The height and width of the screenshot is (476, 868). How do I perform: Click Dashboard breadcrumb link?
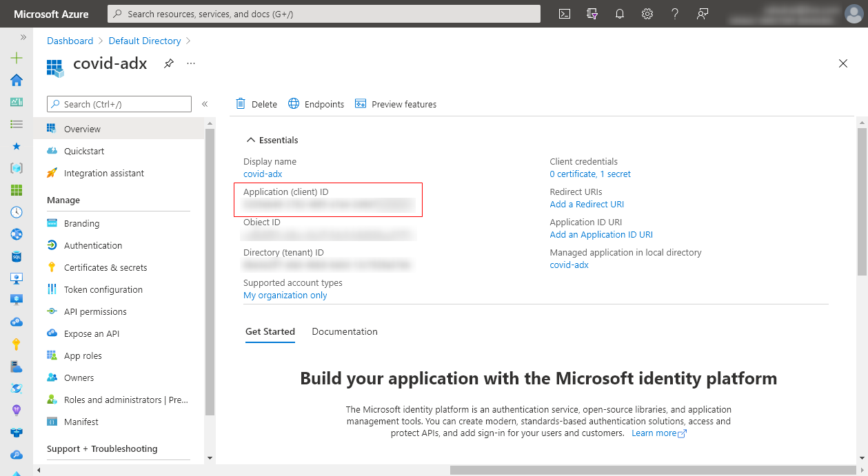coord(70,41)
